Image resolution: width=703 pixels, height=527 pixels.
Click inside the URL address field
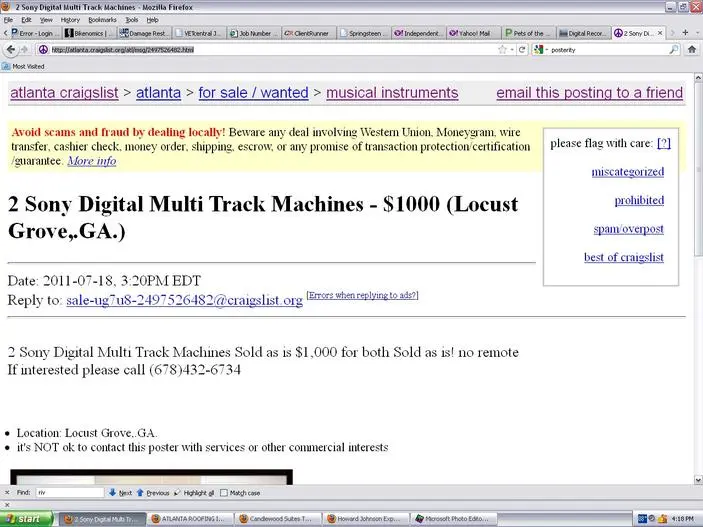pyautogui.click(x=269, y=49)
